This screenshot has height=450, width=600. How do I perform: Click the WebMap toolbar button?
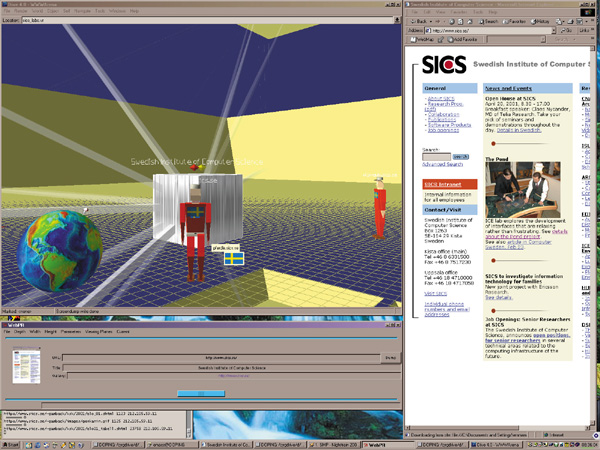(x=422, y=39)
